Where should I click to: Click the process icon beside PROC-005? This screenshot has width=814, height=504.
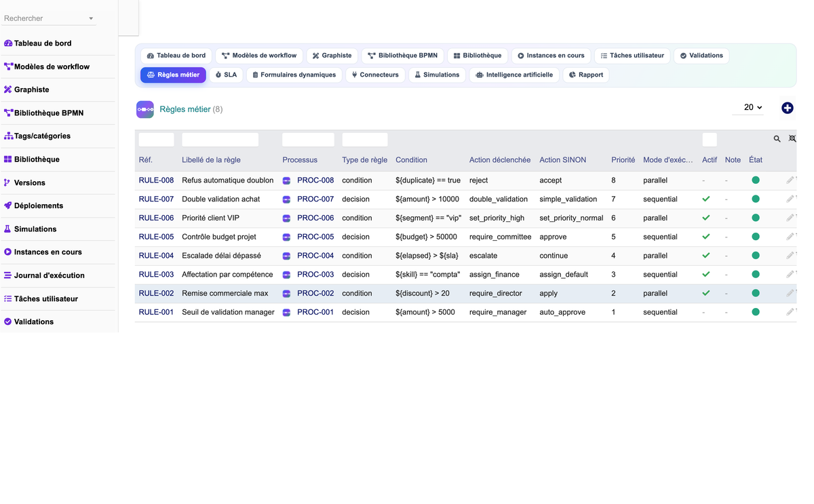point(286,237)
